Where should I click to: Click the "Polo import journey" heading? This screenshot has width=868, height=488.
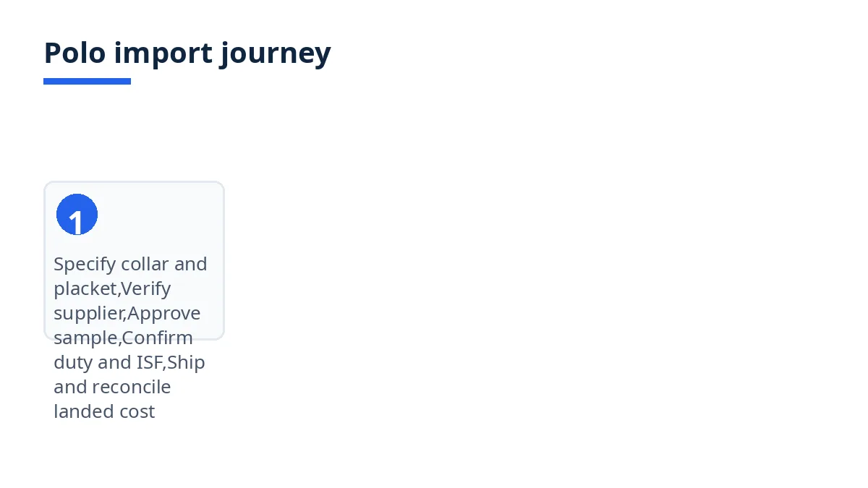(187, 53)
